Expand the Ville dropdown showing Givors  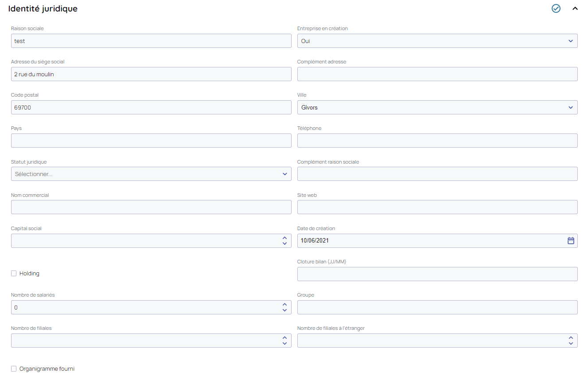[x=437, y=107]
